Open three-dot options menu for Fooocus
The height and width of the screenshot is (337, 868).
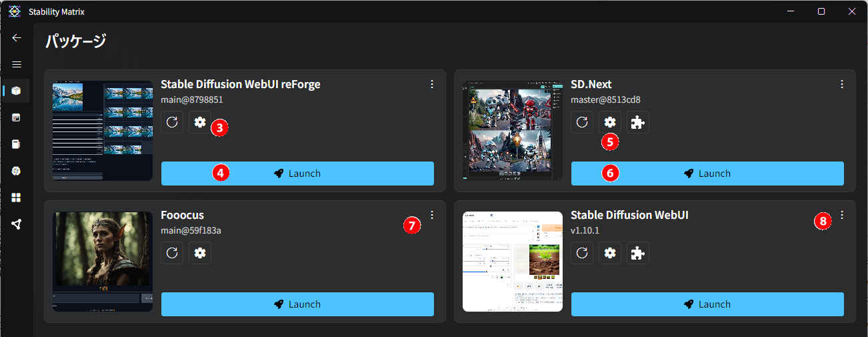(x=432, y=215)
